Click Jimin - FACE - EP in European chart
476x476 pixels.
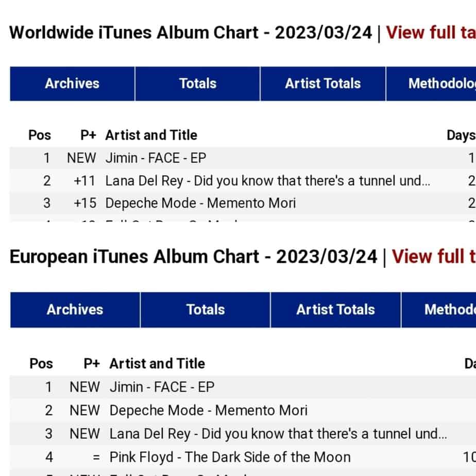[162, 387]
